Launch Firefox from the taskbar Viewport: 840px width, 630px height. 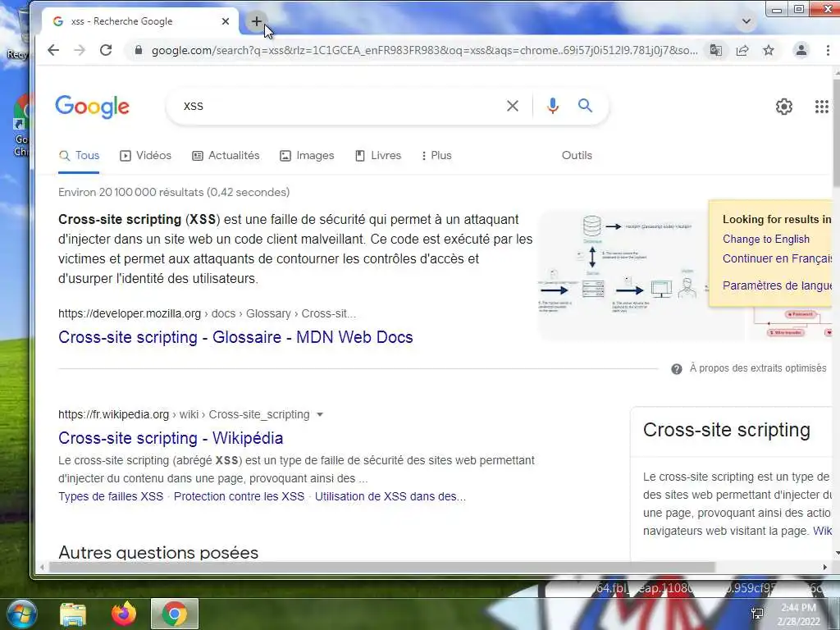click(x=123, y=614)
